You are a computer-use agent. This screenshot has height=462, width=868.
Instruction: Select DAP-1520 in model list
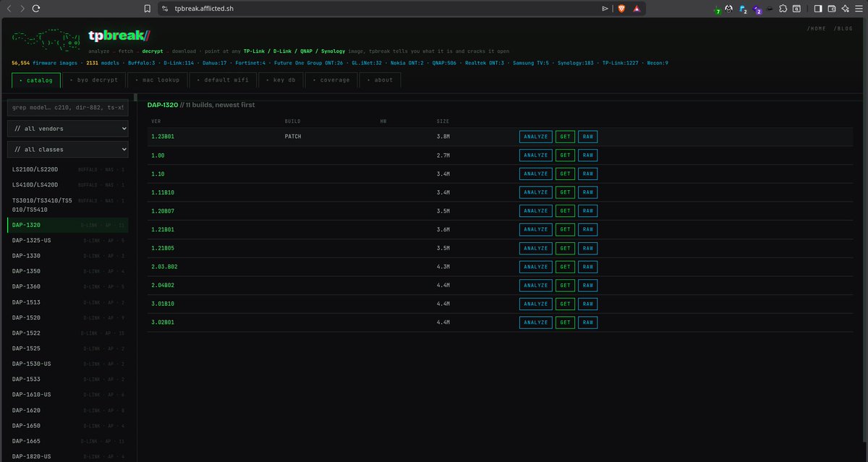(x=68, y=317)
